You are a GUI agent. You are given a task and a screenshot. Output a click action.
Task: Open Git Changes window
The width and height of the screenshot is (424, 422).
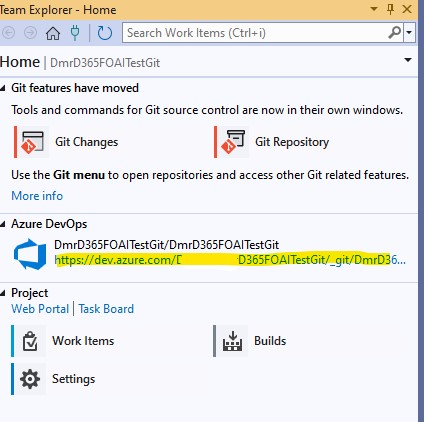pyautogui.click(x=86, y=142)
